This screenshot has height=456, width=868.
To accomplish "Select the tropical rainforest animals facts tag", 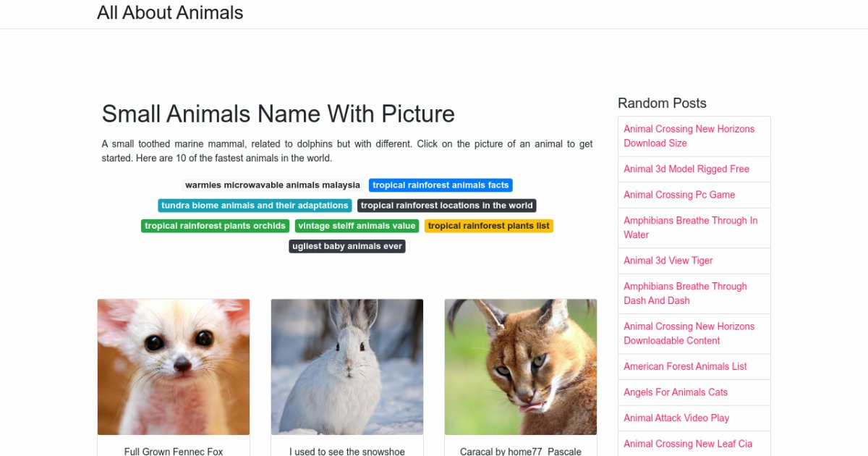I will tap(441, 185).
